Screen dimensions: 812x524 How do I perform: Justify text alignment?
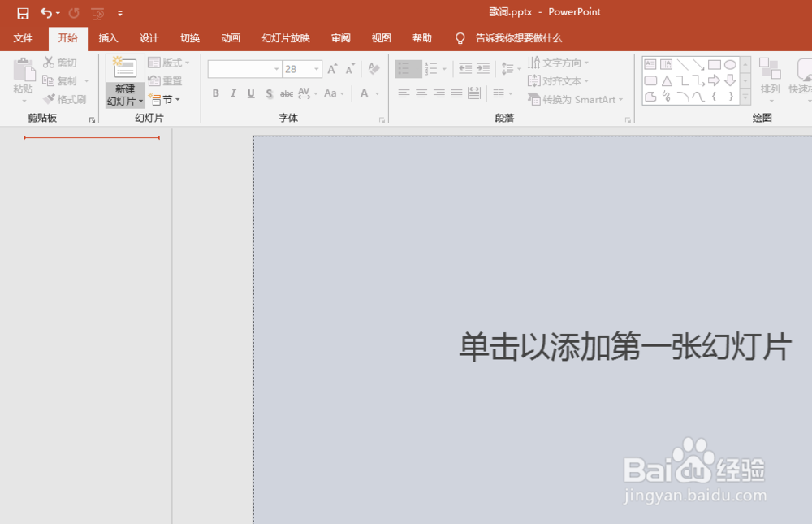[x=456, y=93]
